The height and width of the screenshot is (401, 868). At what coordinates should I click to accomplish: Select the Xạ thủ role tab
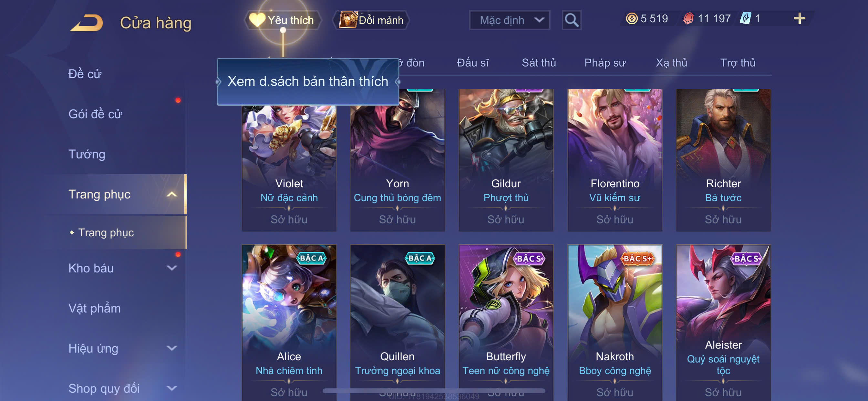coord(671,63)
